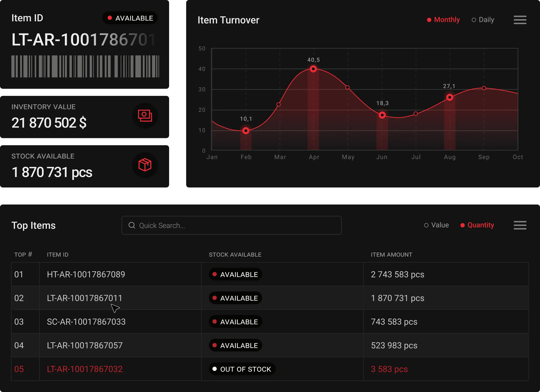
Task: Click the Jun 18,3 chart data point
Action: pos(382,115)
